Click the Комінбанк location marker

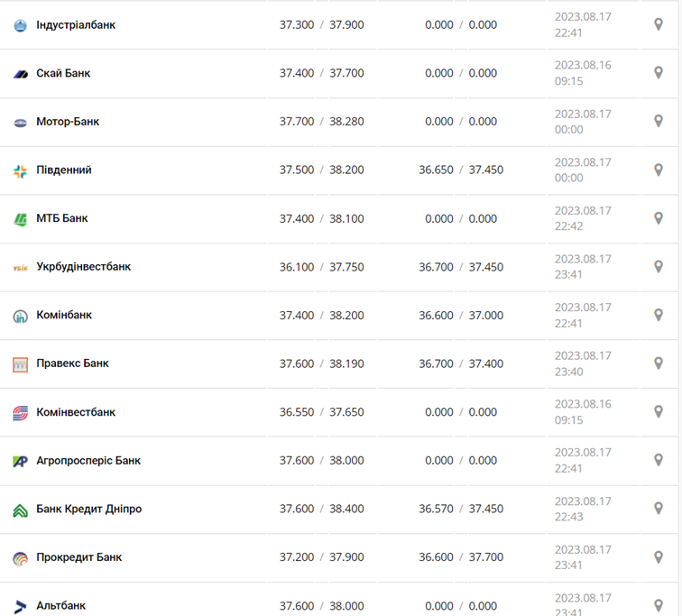click(x=659, y=315)
